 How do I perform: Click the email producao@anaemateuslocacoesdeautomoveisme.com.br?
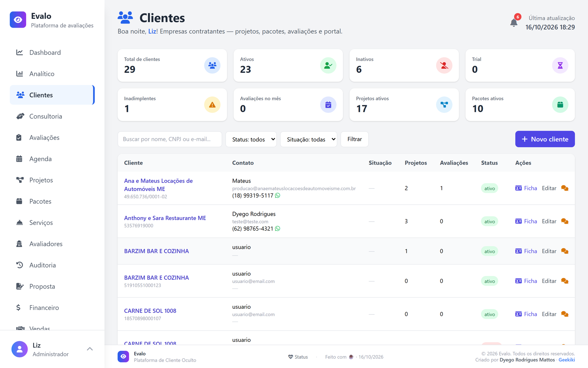(294, 188)
